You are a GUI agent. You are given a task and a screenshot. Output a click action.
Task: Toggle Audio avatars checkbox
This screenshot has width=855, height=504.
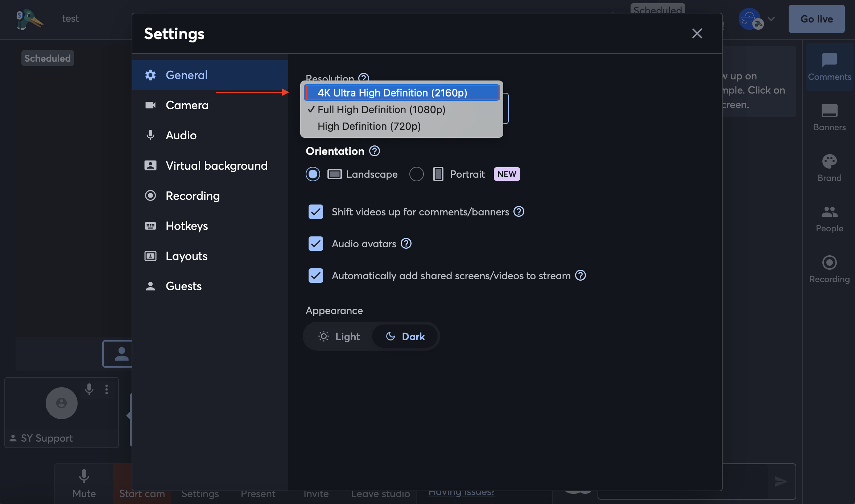point(316,244)
